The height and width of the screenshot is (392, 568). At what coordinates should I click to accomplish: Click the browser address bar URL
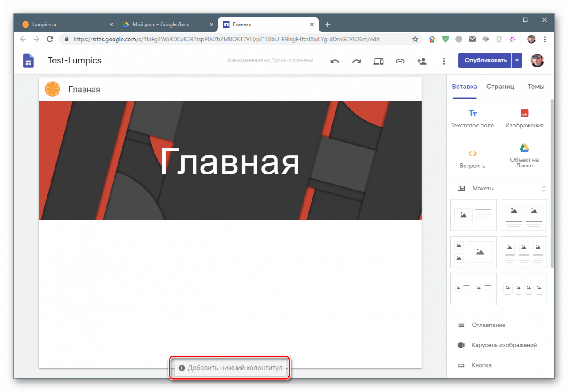(226, 39)
